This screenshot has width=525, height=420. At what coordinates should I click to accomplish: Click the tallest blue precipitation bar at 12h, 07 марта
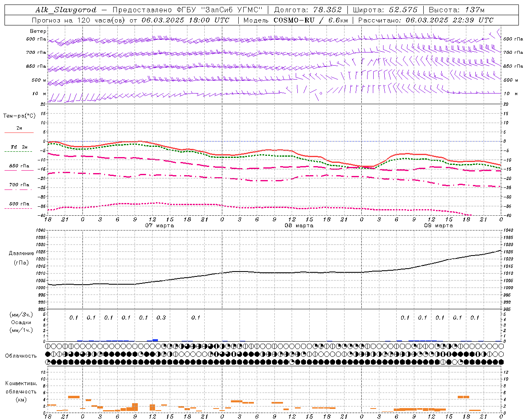155,340
